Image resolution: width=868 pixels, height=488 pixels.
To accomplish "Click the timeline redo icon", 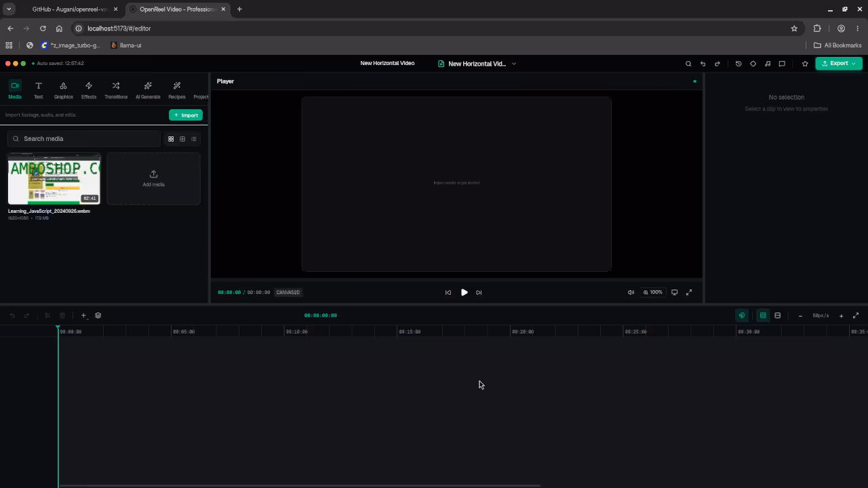I will 26,316.
